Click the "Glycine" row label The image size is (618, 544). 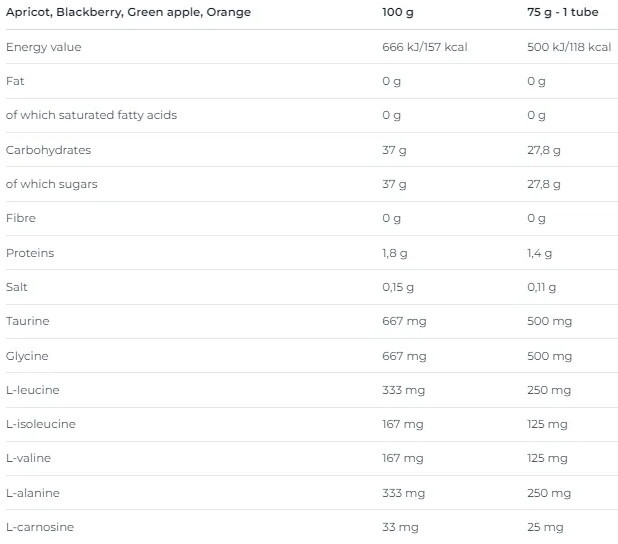27,356
